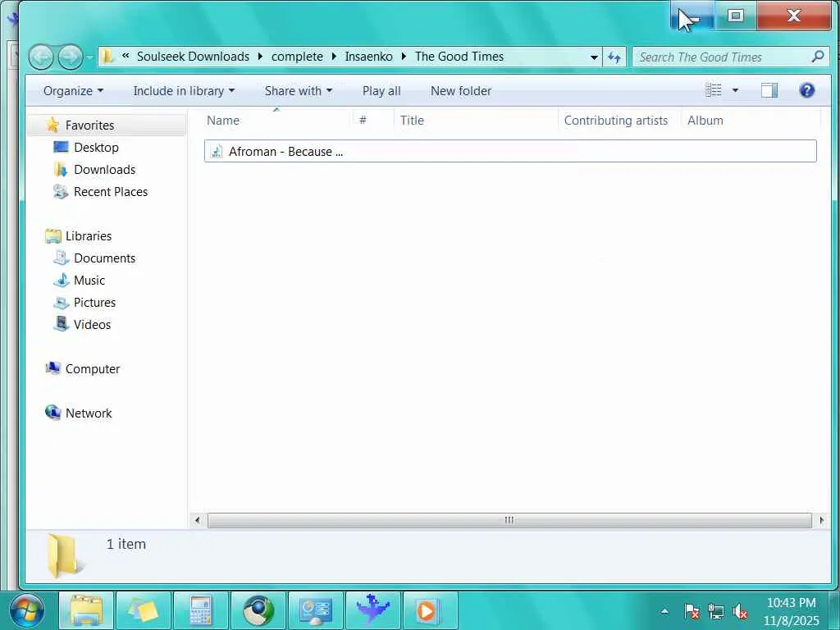Open Desktop in Favorites
The width and height of the screenshot is (840, 630).
click(97, 148)
